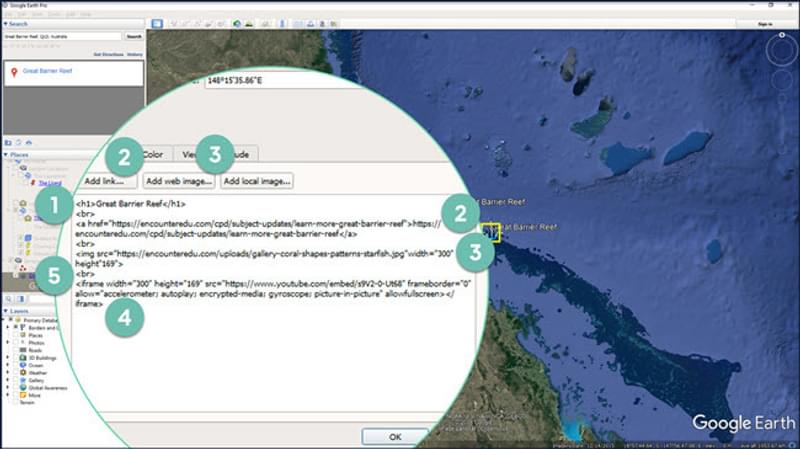Toggle the Weather layer checkbox
This screenshot has width=800, height=449.
point(17,373)
